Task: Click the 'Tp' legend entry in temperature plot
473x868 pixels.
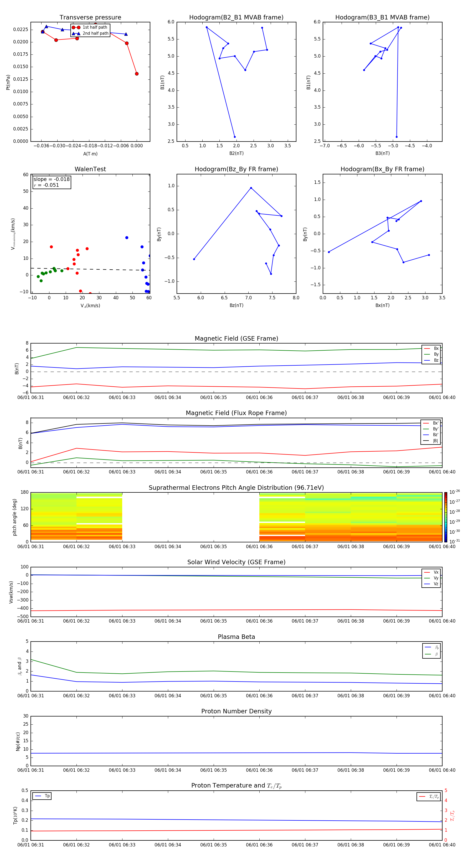Action: coord(42,796)
